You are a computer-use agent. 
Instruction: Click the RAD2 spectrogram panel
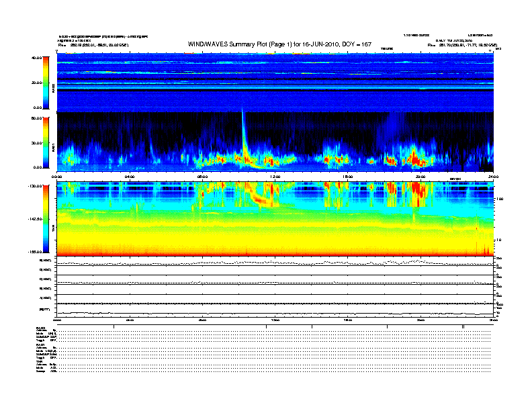[275, 83]
